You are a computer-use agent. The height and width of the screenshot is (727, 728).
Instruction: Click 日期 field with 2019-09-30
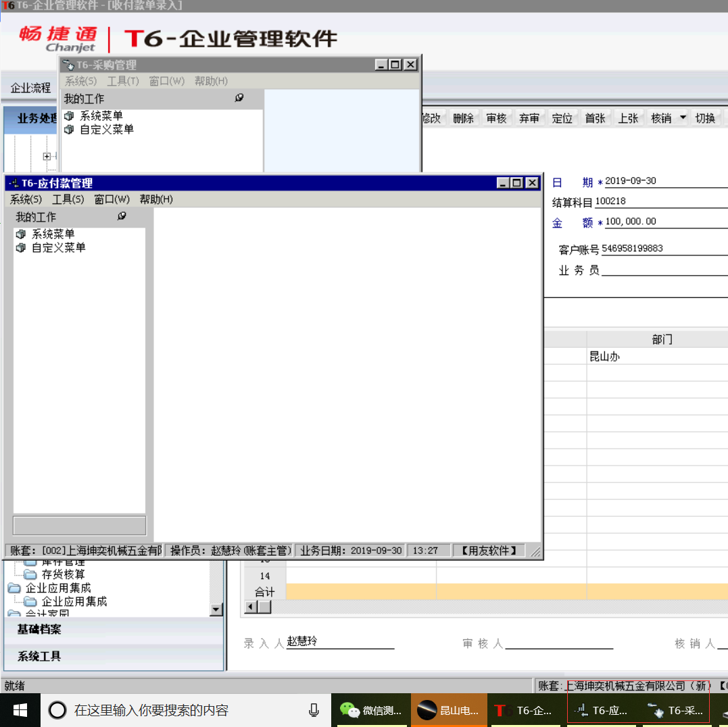pos(666,181)
